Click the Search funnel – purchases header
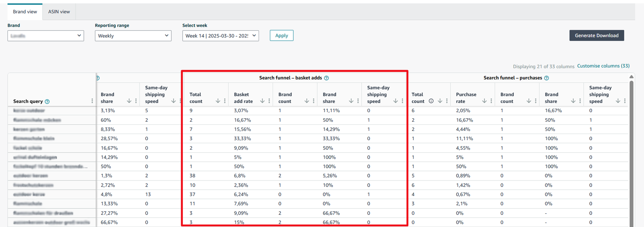This screenshot has height=227, width=644. [x=513, y=78]
